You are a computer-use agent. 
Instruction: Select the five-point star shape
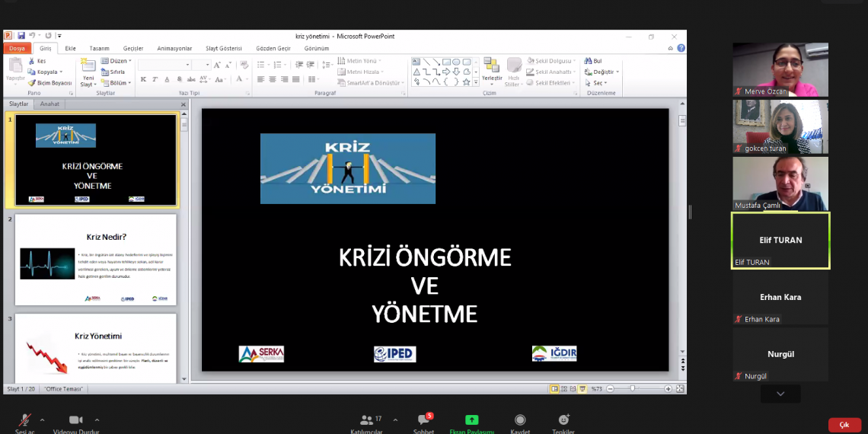[x=466, y=82]
